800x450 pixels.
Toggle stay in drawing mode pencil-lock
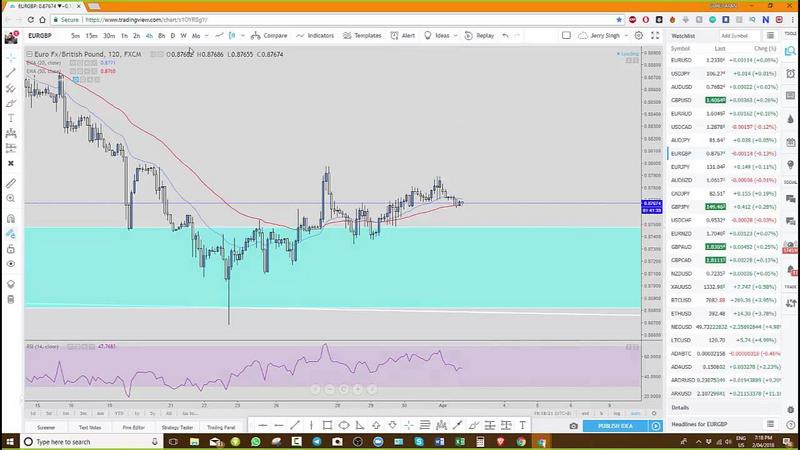pyautogui.click(x=11, y=234)
